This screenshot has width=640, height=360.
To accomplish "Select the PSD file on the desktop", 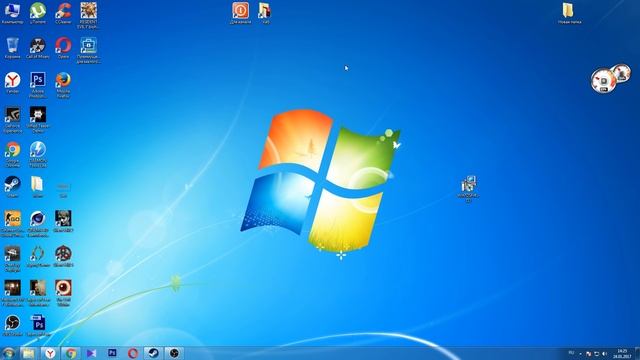I will pos(38,326).
